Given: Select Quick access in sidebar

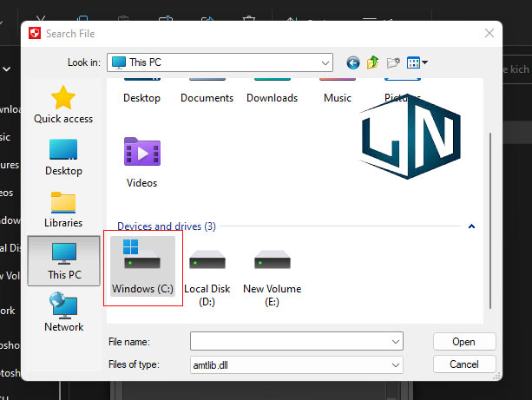Looking at the screenshot, I should click(63, 104).
